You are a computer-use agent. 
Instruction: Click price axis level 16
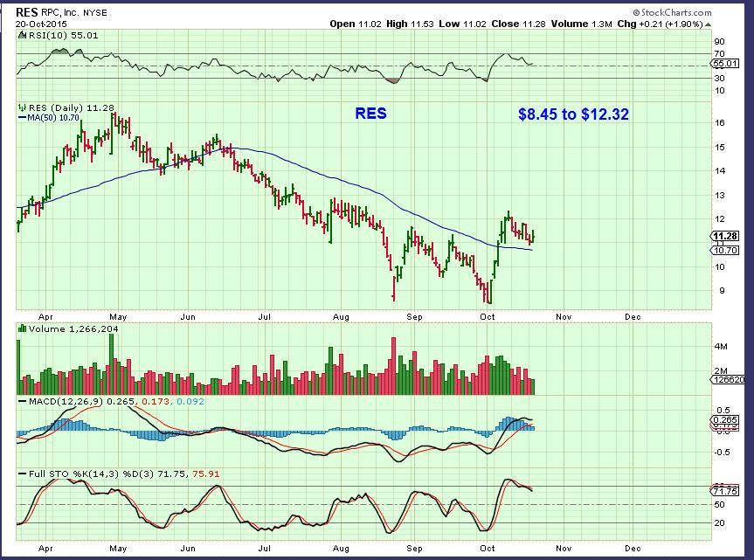pos(719,122)
